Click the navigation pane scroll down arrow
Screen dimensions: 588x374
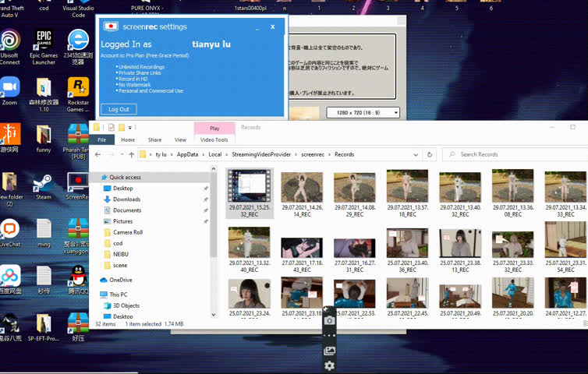click(214, 315)
